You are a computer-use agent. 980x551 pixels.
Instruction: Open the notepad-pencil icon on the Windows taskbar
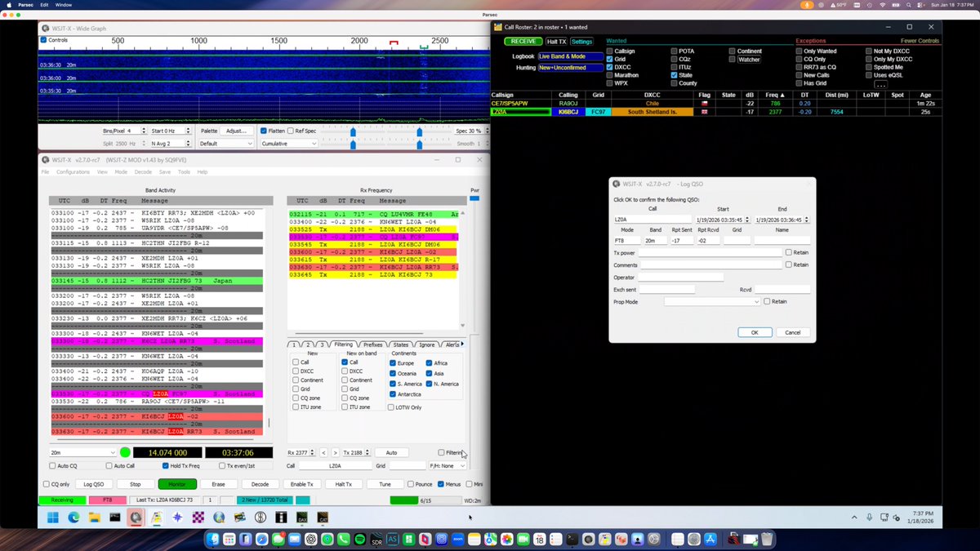coord(156,517)
